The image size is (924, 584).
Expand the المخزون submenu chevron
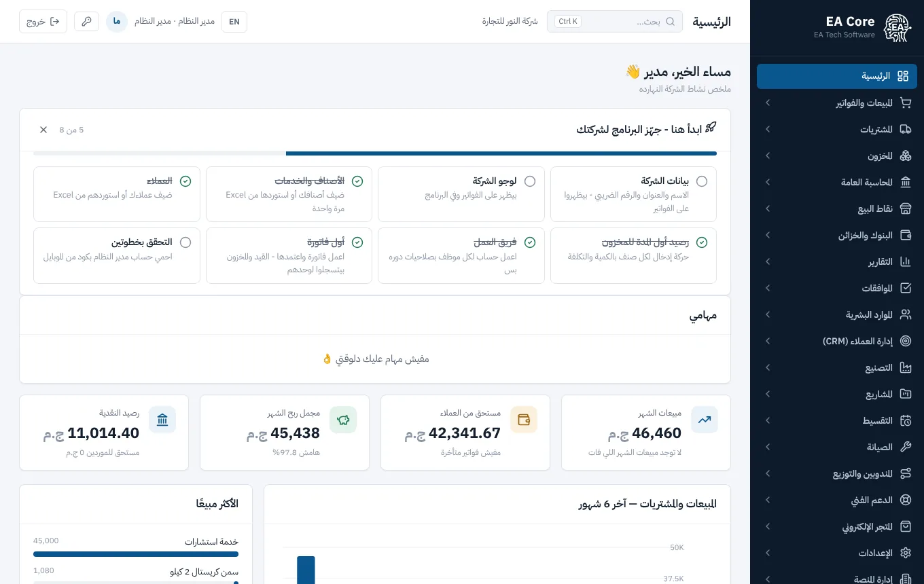[x=768, y=156]
